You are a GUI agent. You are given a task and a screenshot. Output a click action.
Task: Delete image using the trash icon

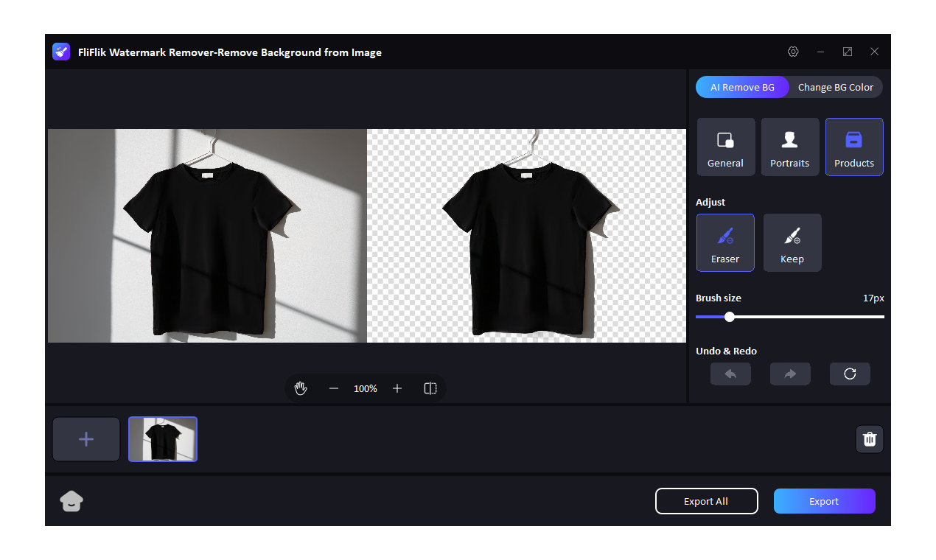(870, 439)
